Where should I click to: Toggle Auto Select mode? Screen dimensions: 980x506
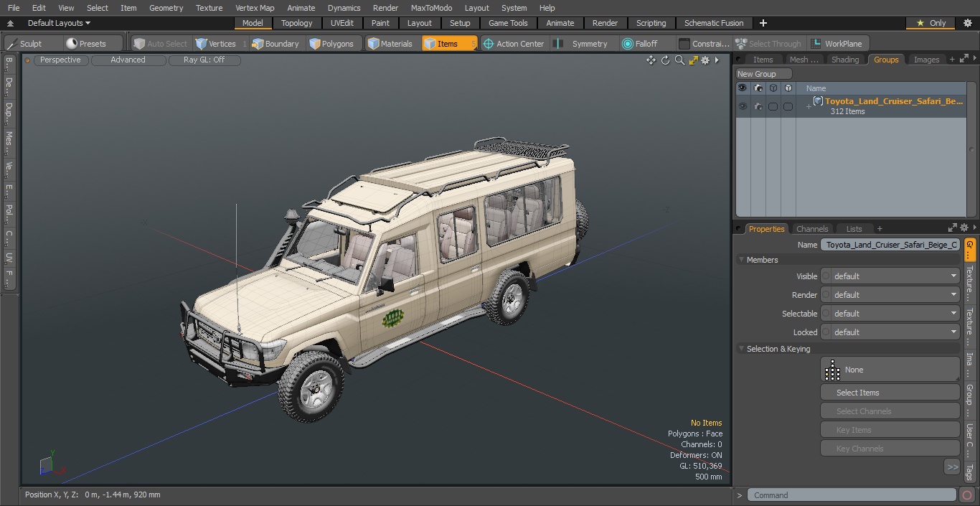tap(160, 44)
